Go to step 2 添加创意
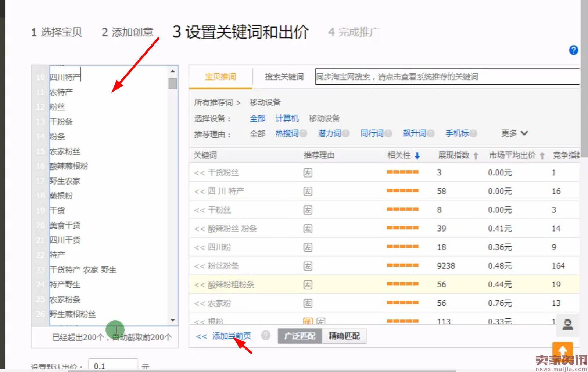 pyautogui.click(x=127, y=32)
